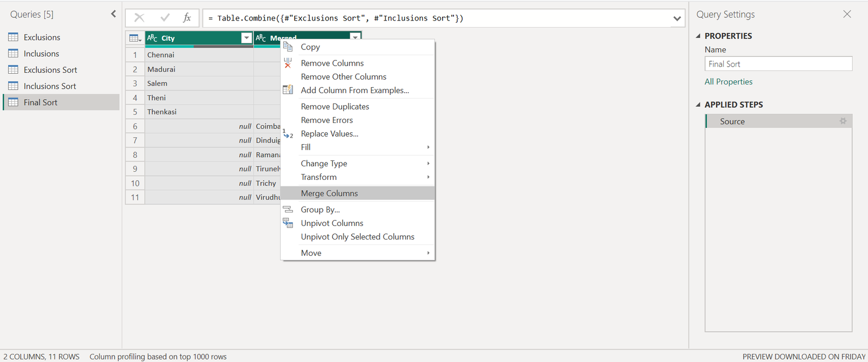The width and height of the screenshot is (868, 362).
Task: Select the Final Sort query
Action: 61,102
